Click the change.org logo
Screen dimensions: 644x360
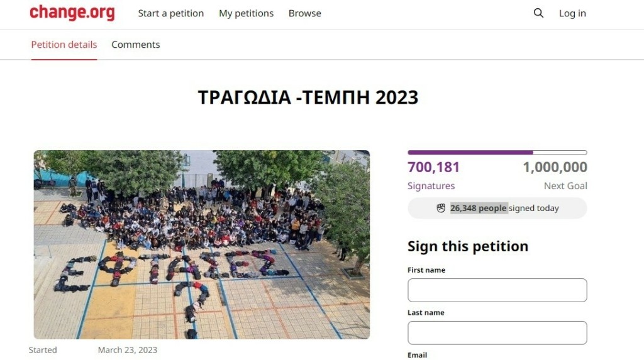point(72,13)
